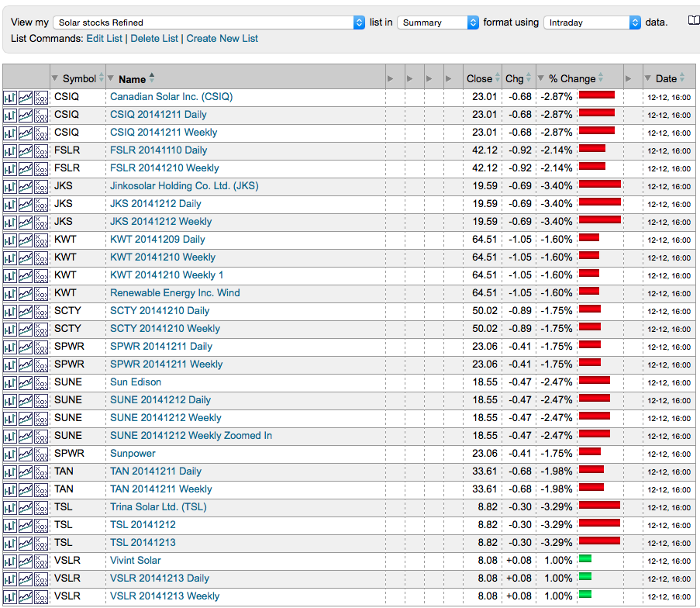Click bar chart icon for Sunpower row
The width and height of the screenshot is (700, 608).
click(10, 454)
